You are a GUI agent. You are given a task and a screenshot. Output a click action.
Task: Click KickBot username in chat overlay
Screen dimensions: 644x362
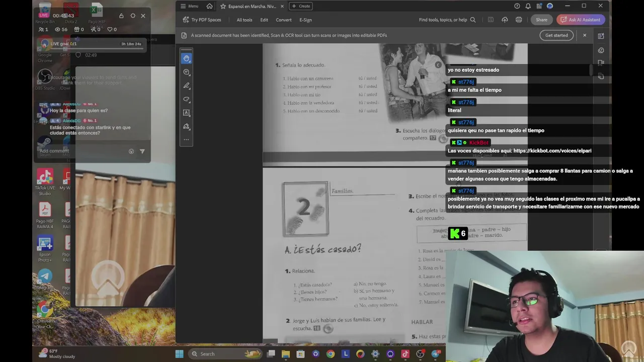pos(478,143)
